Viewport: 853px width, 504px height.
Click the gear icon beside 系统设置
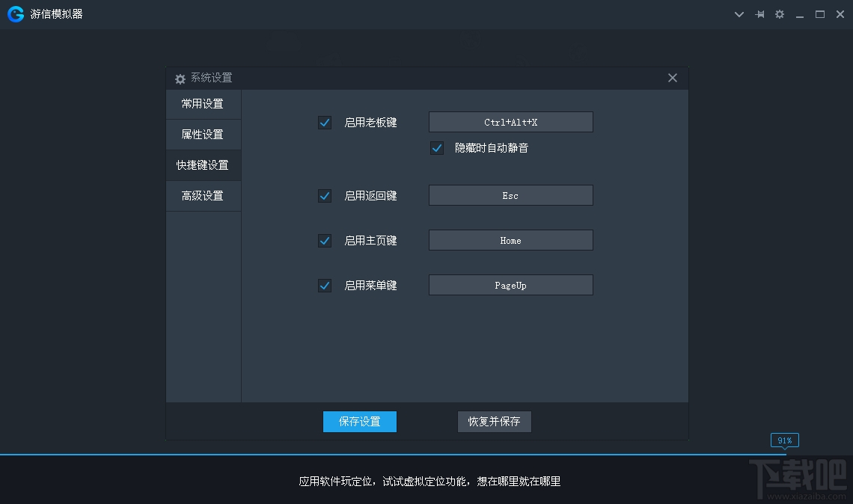click(x=180, y=78)
